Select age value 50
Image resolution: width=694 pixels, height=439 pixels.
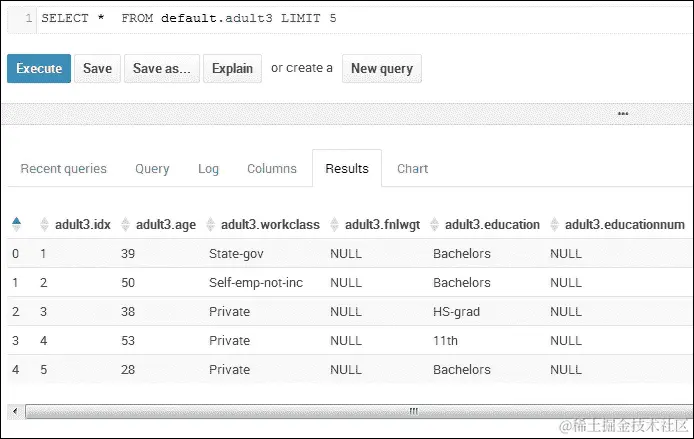(x=128, y=283)
